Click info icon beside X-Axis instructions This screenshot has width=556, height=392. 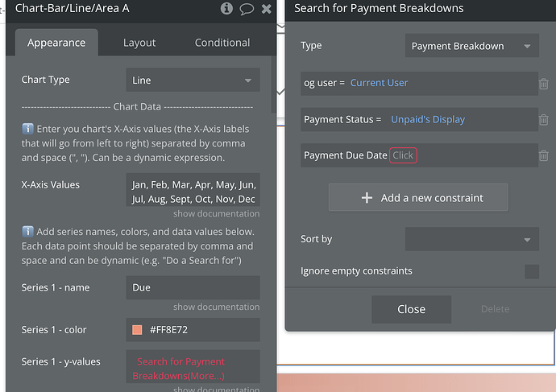[x=27, y=129]
